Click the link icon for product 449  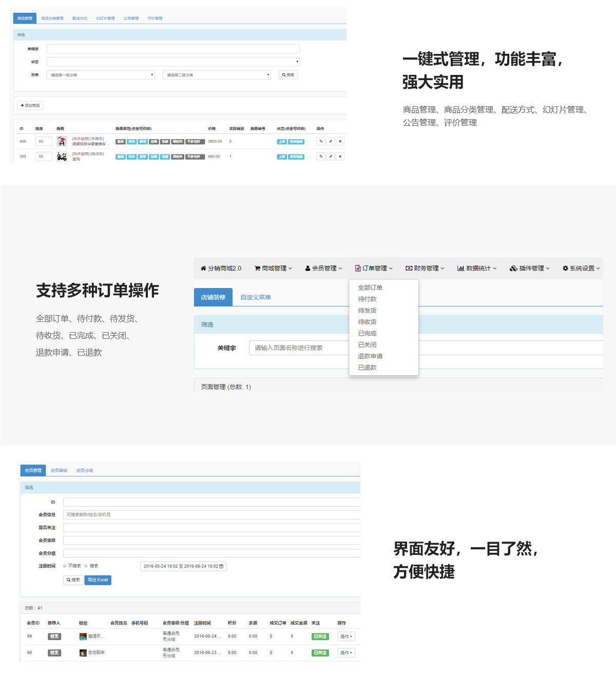point(321,141)
